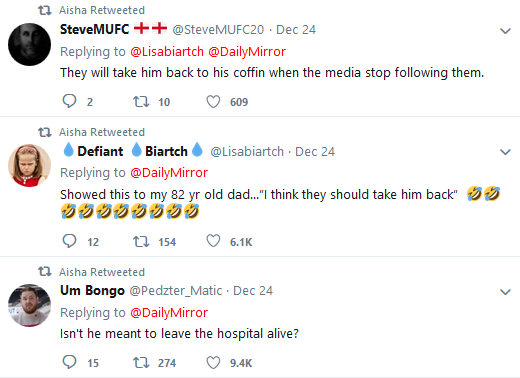The width and height of the screenshot is (520, 378).
Task: Open the @DailyMirror mention in Um Bongo's reply
Action: [x=169, y=313]
